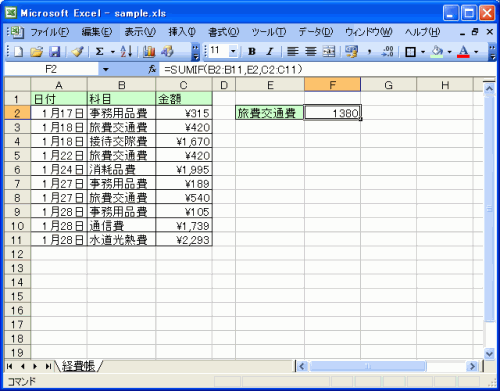Screen dimensions: 500x391
Task: Click the horizontal scrollbar right arrow
Action: [x=472, y=366]
